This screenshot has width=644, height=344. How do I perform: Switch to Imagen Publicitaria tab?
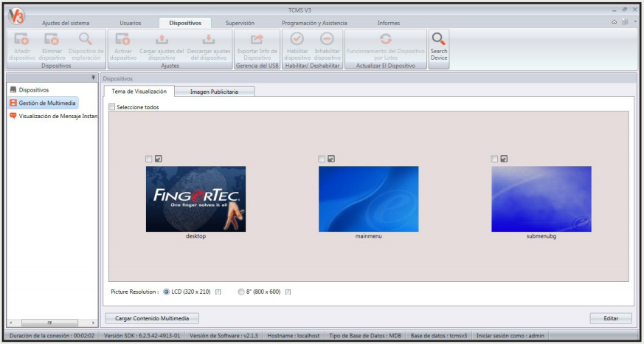coord(214,92)
